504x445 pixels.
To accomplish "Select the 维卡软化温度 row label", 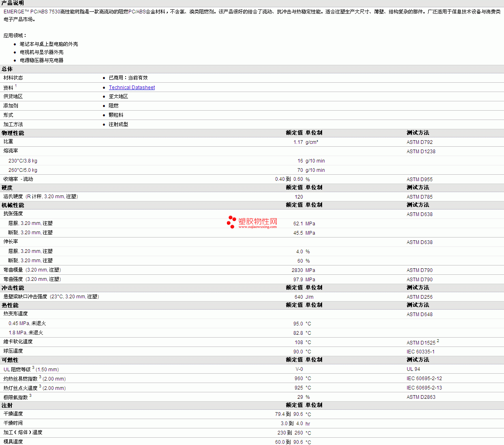I will click(x=18, y=342).
